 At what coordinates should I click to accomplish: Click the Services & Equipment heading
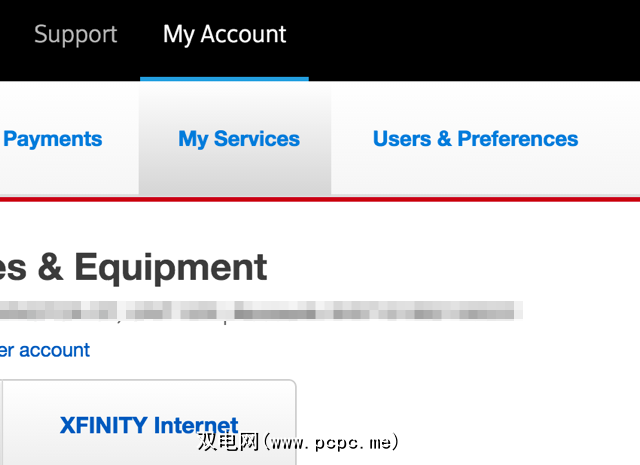click(x=135, y=268)
